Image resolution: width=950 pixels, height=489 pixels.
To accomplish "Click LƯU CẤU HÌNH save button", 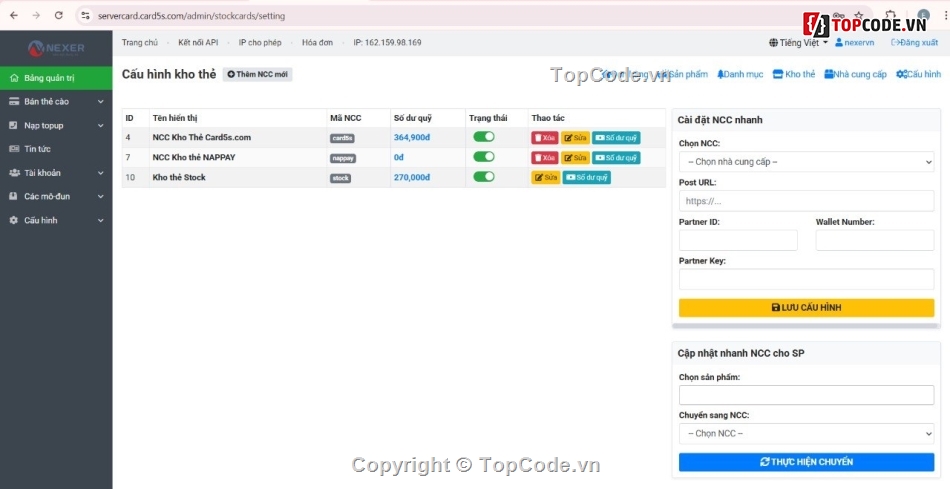I will pyautogui.click(x=806, y=307).
